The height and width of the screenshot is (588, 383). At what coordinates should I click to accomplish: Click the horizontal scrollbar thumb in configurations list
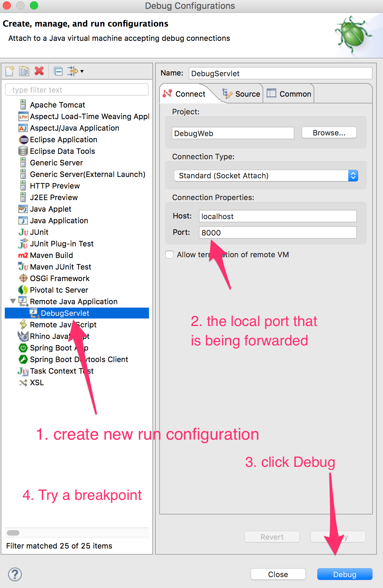(x=13, y=533)
